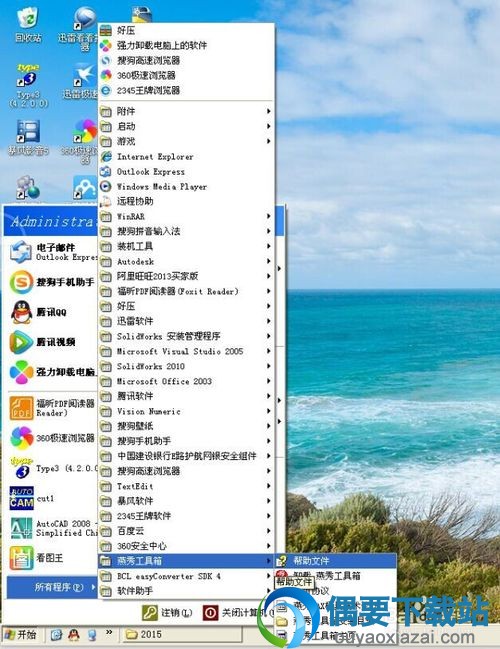
Task: Open 360极速浏览器 in programs top list
Action: (x=186, y=75)
